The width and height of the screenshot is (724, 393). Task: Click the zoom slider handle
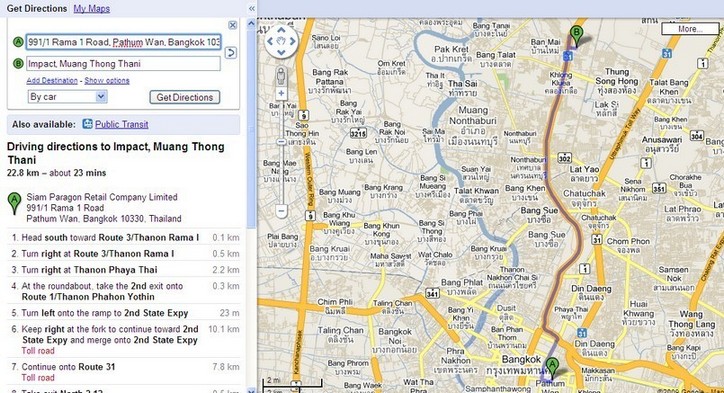pos(281,142)
